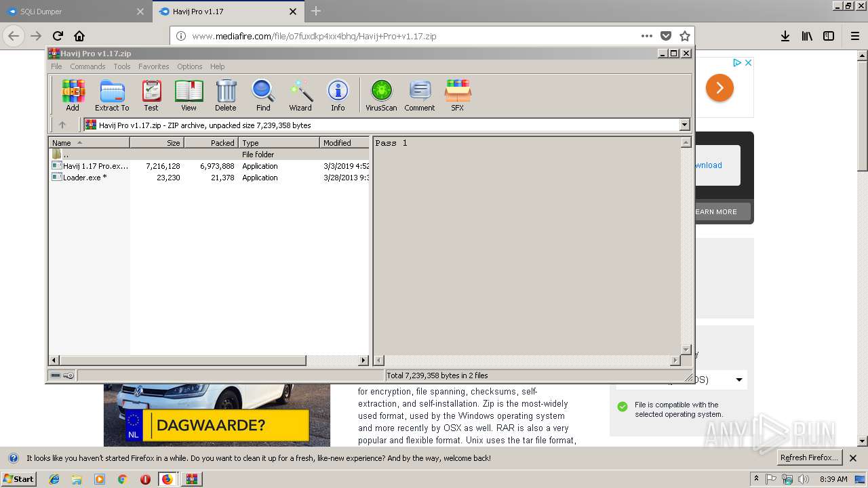The height and width of the screenshot is (488, 868).
Task: Open the archive path dropdown
Action: [x=684, y=125]
